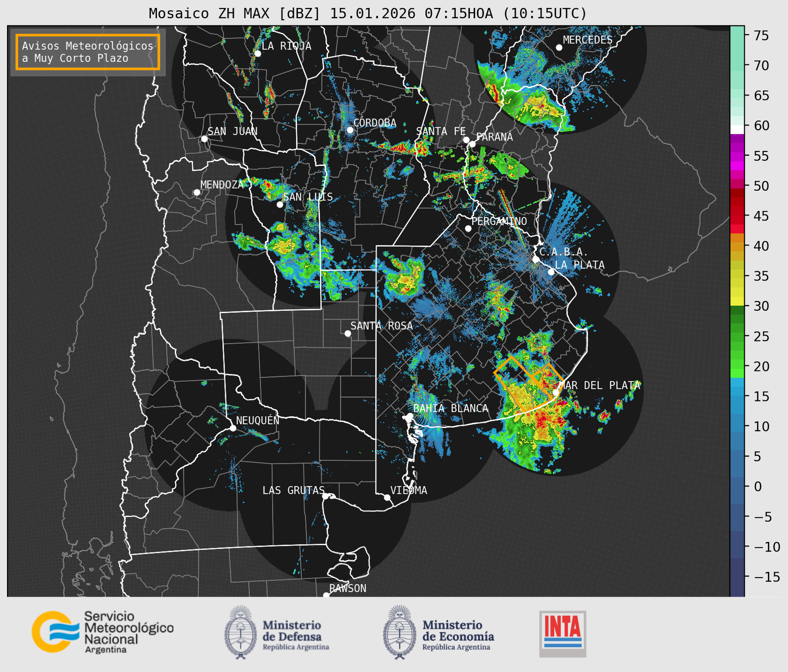Screen dimensions: 788x672
Task: Click the green 25 dBZ color band
Action: (x=737, y=336)
